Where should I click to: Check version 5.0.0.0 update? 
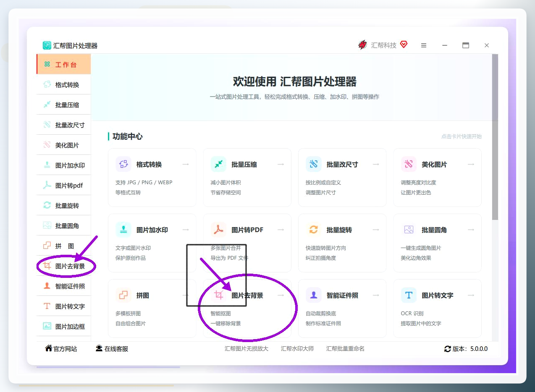click(x=466, y=348)
